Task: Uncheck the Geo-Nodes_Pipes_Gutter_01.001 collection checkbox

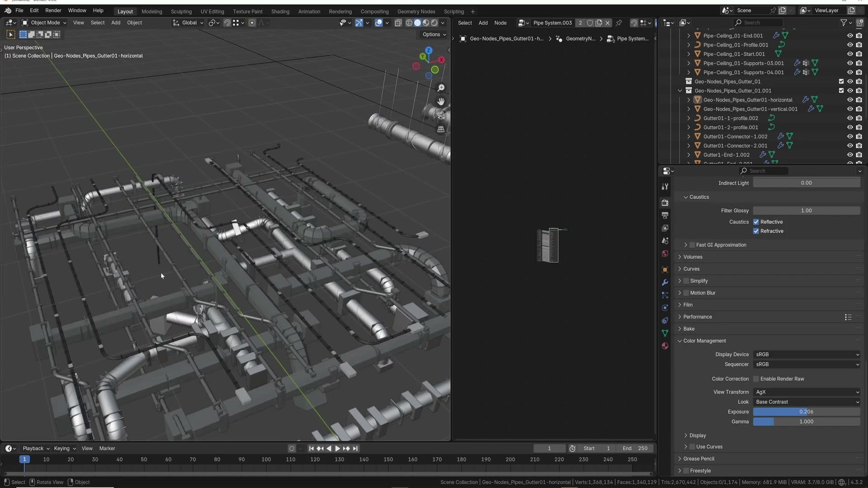Action: [x=841, y=91]
